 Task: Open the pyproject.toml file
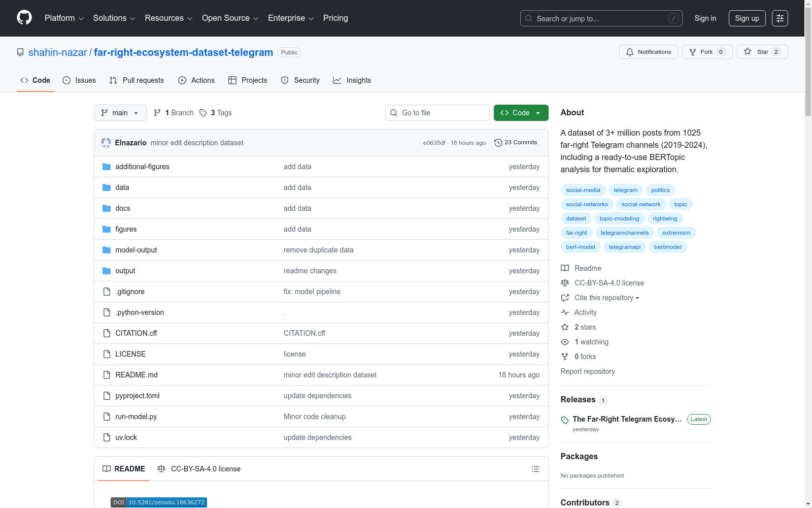coord(138,396)
